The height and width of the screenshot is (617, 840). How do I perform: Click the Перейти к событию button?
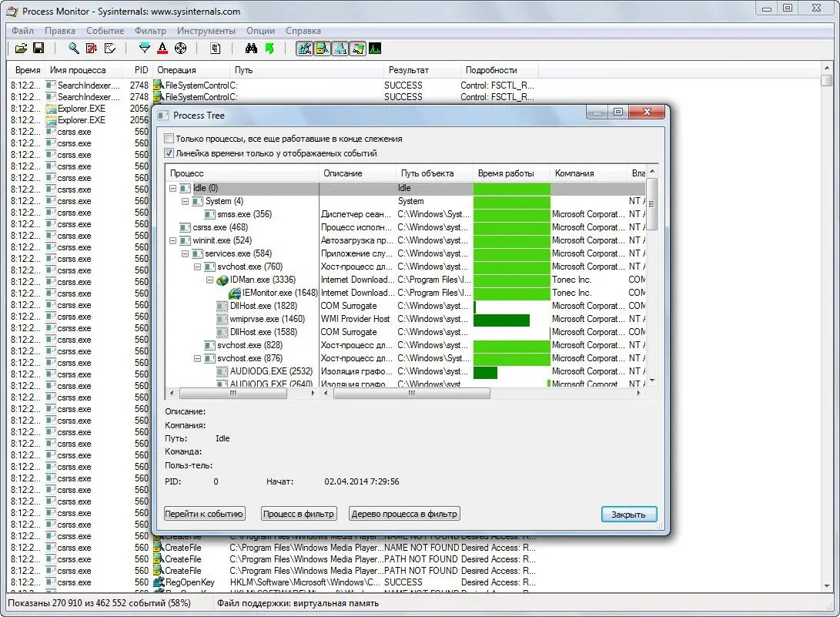point(204,514)
